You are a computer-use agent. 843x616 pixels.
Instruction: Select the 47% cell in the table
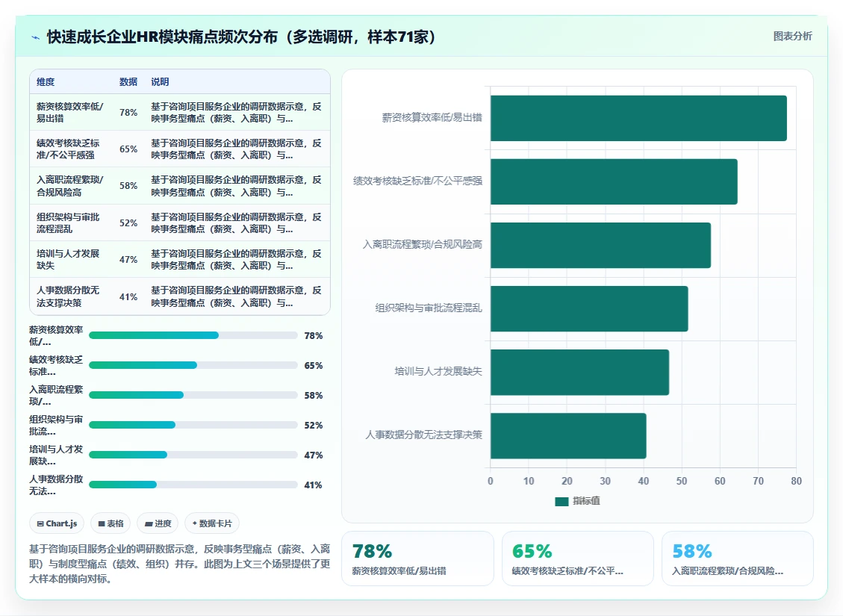click(x=128, y=259)
